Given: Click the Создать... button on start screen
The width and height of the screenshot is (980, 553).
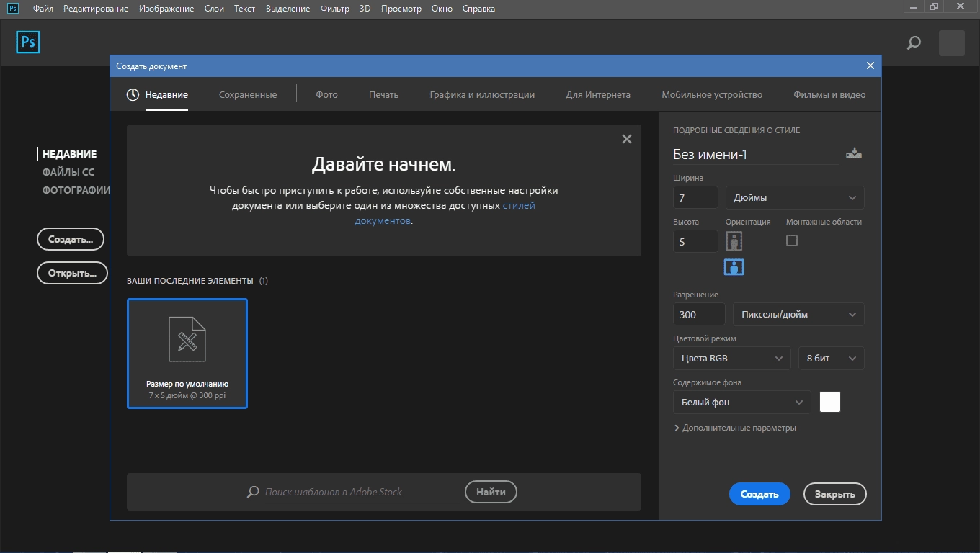Looking at the screenshot, I should pos(71,239).
